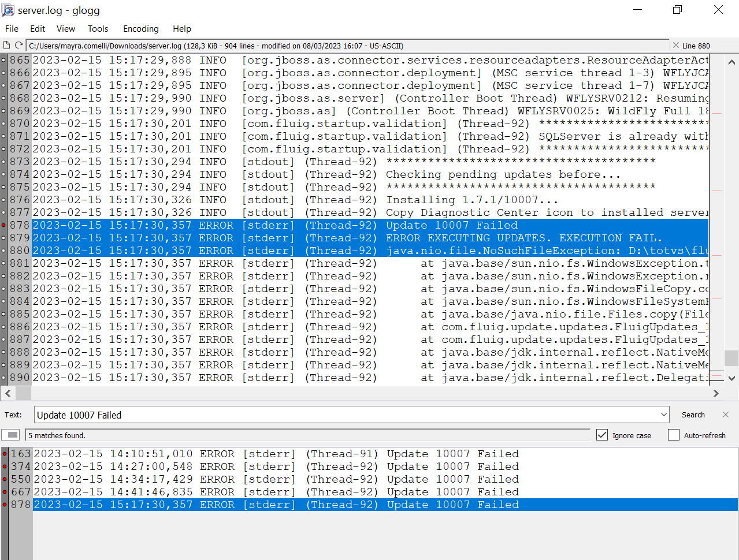Click the 'Line 880' indicator

[x=696, y=46]
